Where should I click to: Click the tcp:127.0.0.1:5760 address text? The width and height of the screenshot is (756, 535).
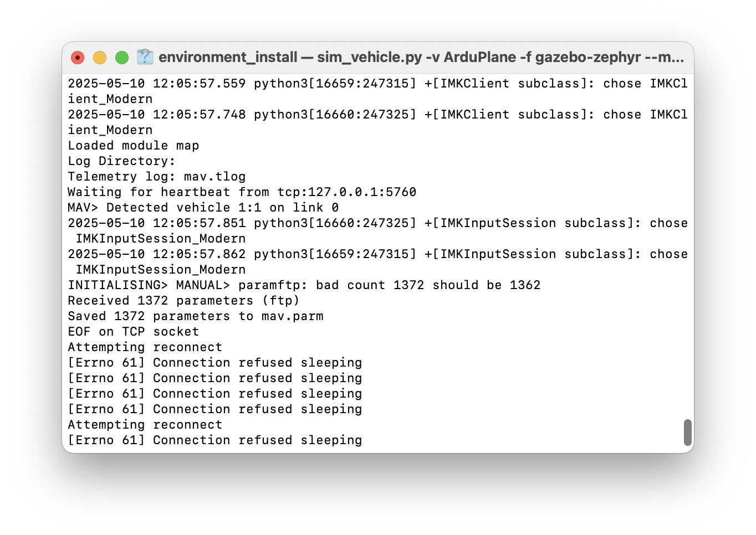[x=347, y=192]
